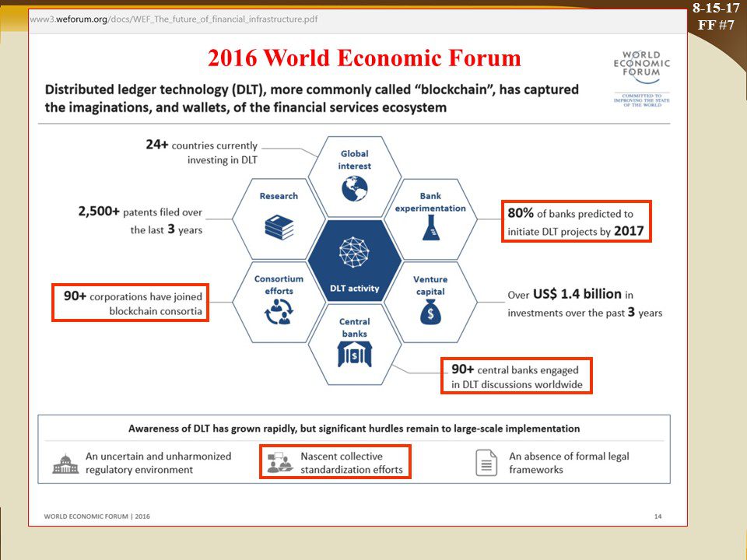
Task: Click 'An uncertain and unharmonized regulatory environment'
Action: (x=158, y=463)
